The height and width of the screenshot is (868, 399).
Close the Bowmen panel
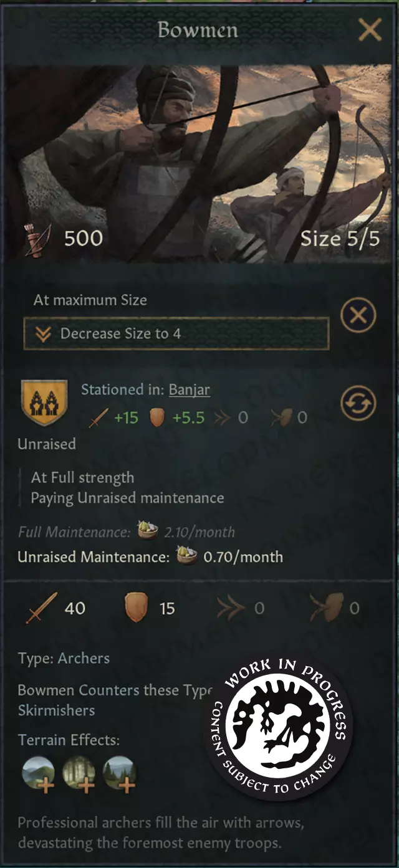370,29
